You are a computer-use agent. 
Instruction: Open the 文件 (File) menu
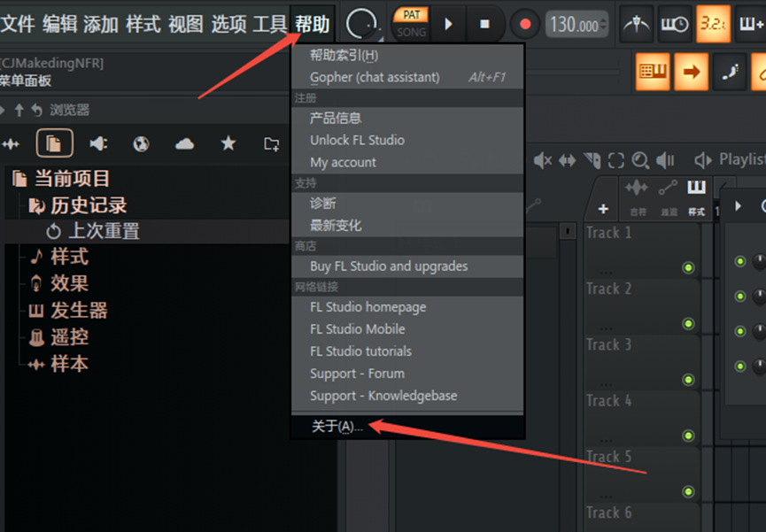click(18, 25)
